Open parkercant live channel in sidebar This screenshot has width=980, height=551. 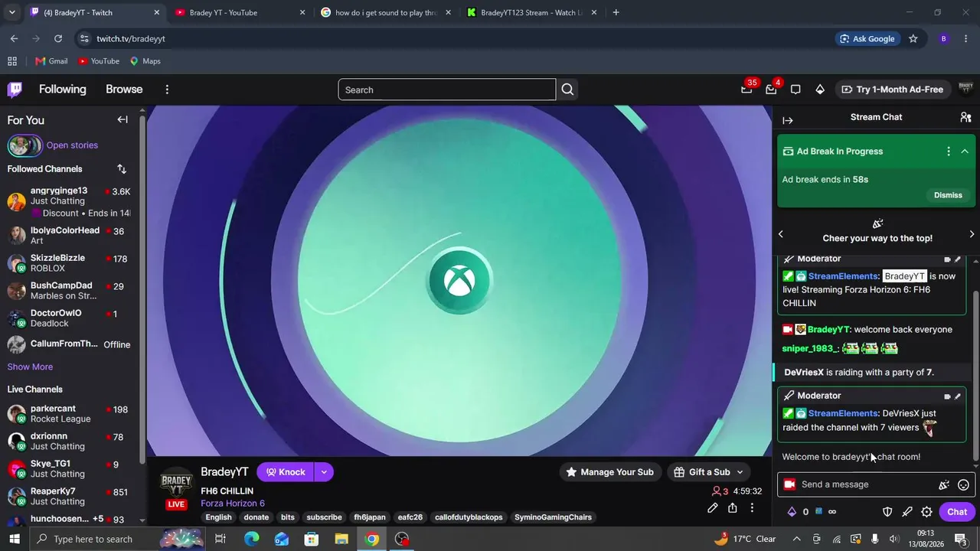(69, 414)
